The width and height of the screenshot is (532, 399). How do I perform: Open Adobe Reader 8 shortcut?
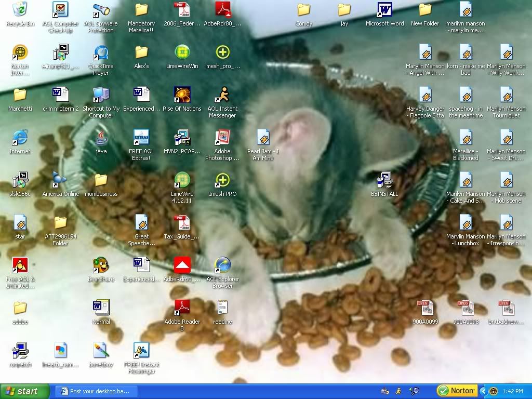pyautogui.click(x=182, y=308)
